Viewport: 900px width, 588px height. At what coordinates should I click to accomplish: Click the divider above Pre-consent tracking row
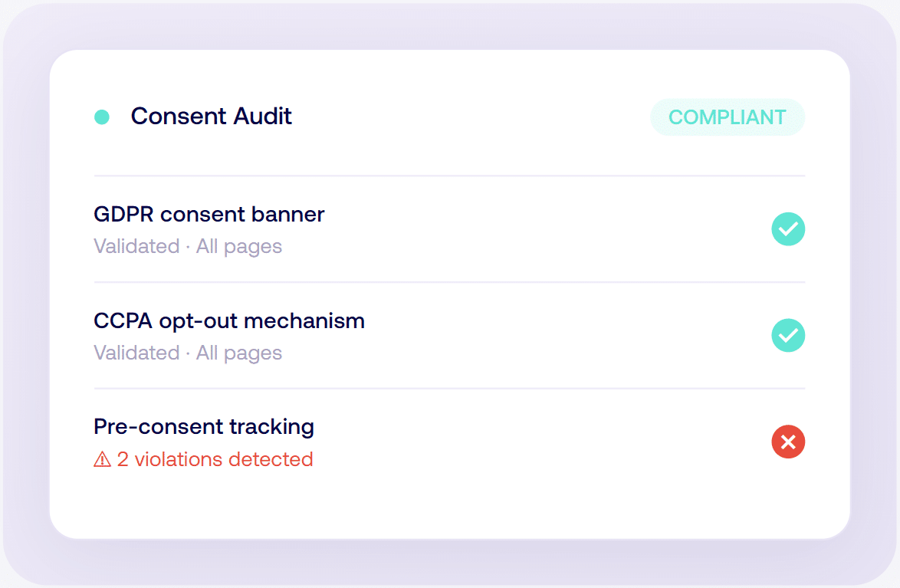449,389
